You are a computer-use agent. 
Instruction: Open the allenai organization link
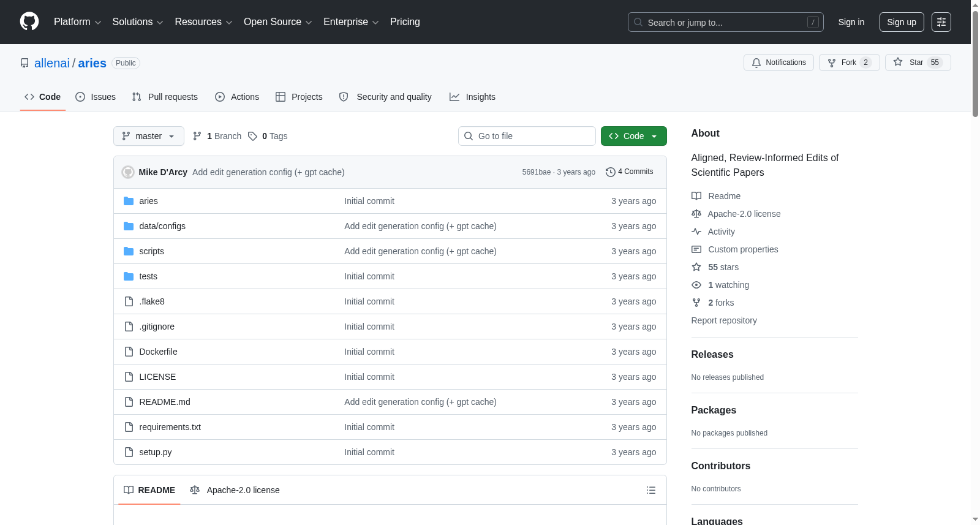[x=52, y=63]
